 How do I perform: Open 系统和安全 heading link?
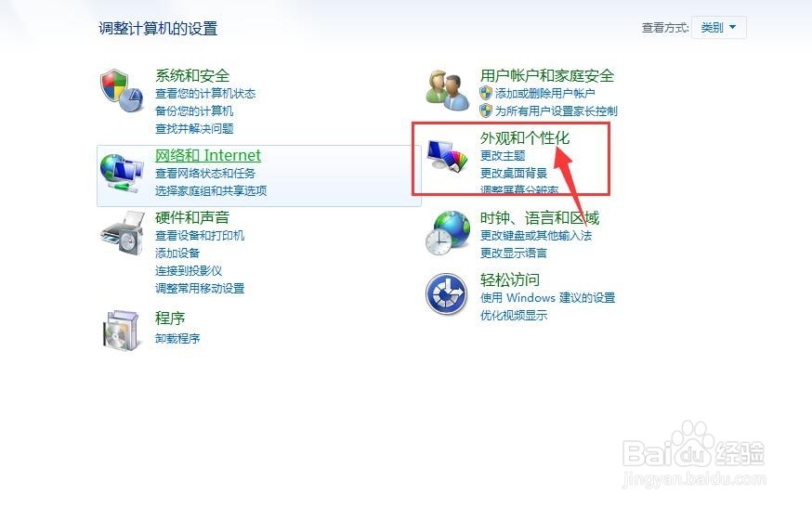(192, 75)
